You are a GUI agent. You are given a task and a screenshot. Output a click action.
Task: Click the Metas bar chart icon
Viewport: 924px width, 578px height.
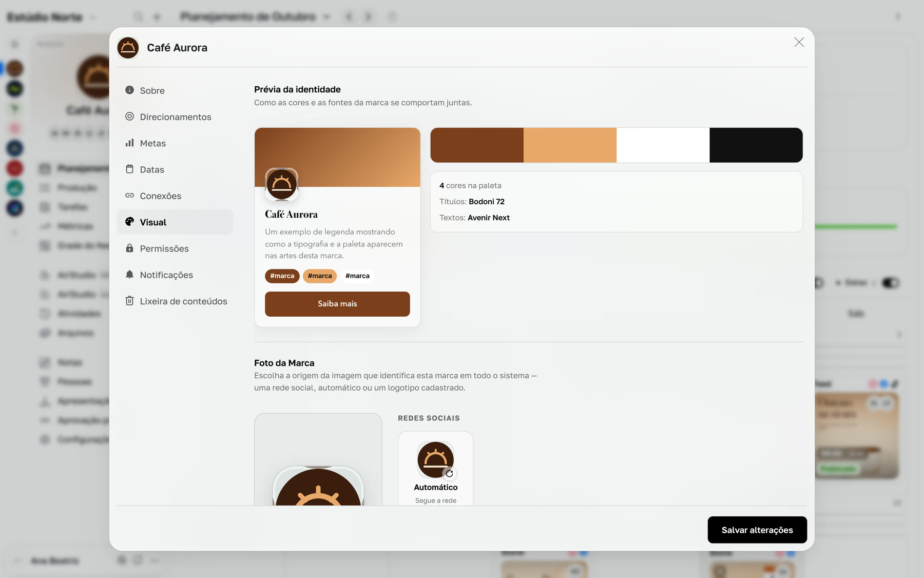tap(129, 143)
